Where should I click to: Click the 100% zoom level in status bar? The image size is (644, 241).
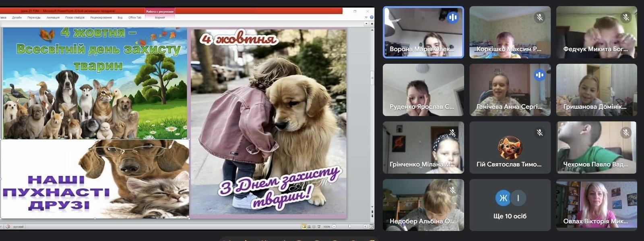pos(327,226)
